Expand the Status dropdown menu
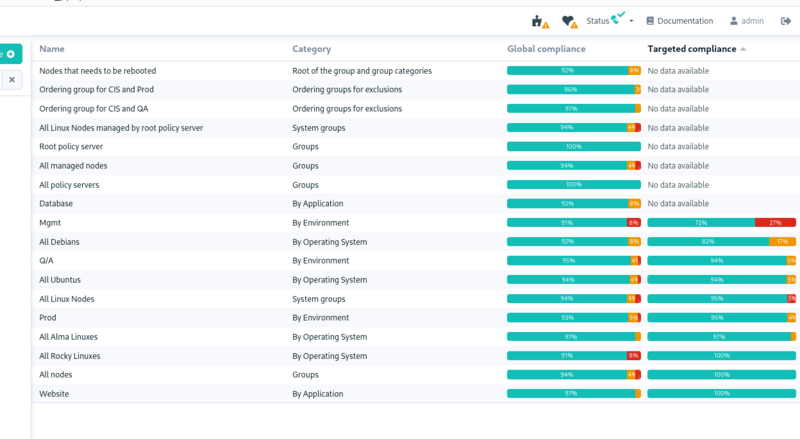800x439 pixels. point(610,20)
